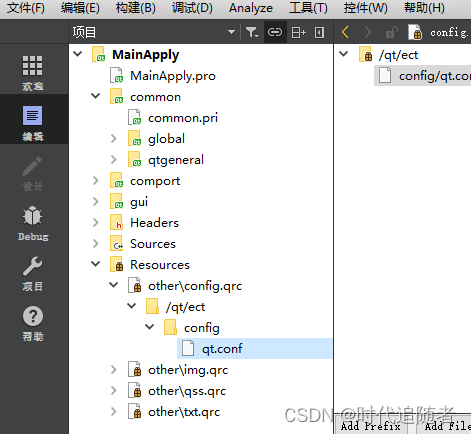Click the go back arrow icon
Screen dimensions: 471x434
345,32
